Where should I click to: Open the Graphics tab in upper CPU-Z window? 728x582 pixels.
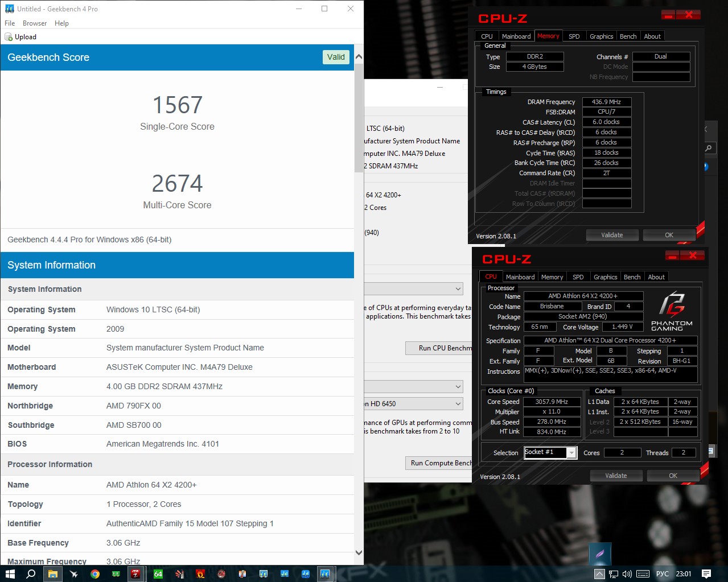click(x=601, y=36)
